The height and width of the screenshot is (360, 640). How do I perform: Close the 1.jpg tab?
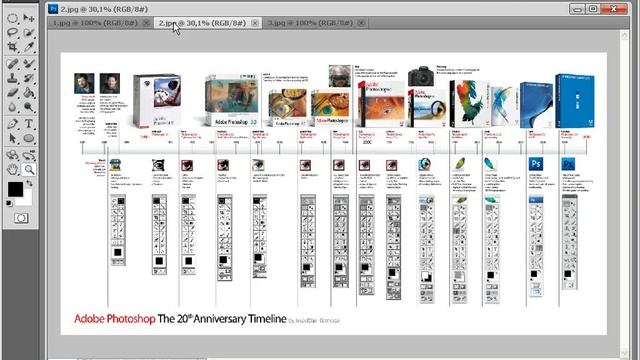pyautogui.click(x=146, y=23)
